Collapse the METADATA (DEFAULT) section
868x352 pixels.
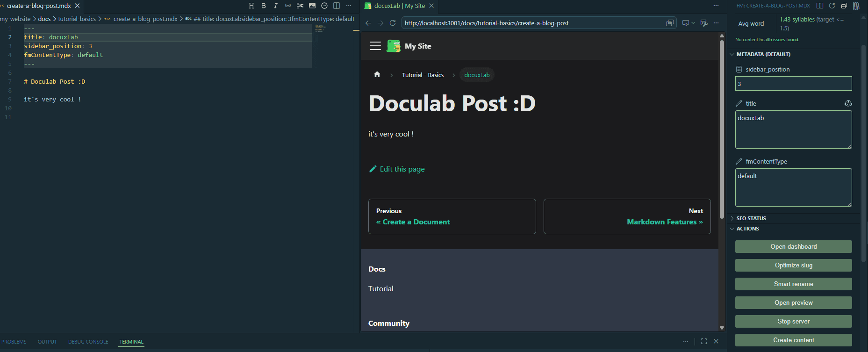point(763,54)
